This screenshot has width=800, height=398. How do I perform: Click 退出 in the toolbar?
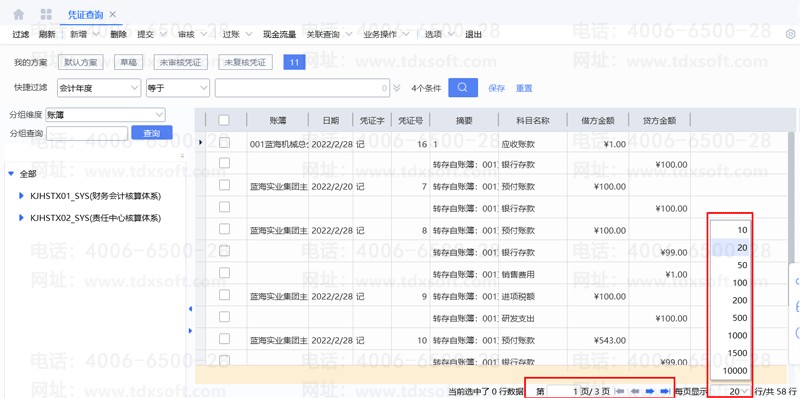click(x=473, y=35)
